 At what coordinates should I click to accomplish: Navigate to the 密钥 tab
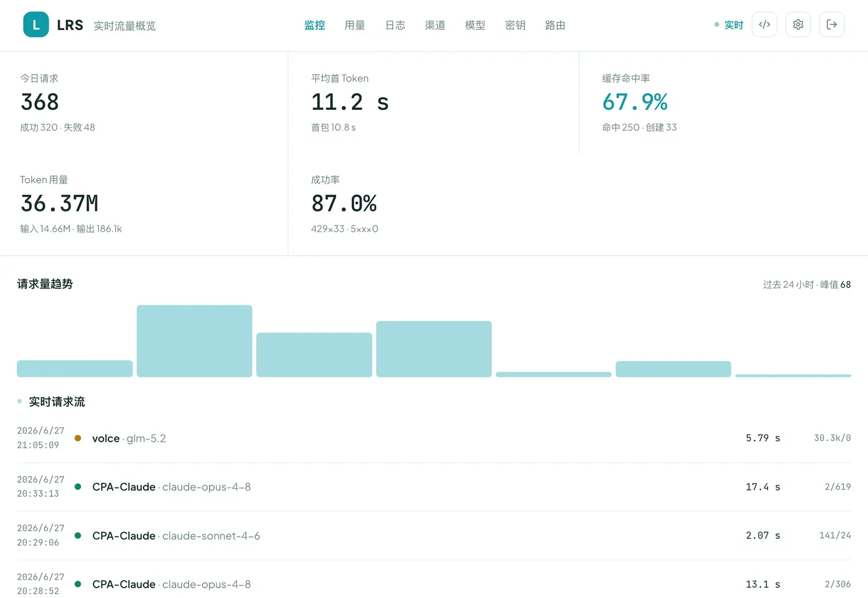515,25
